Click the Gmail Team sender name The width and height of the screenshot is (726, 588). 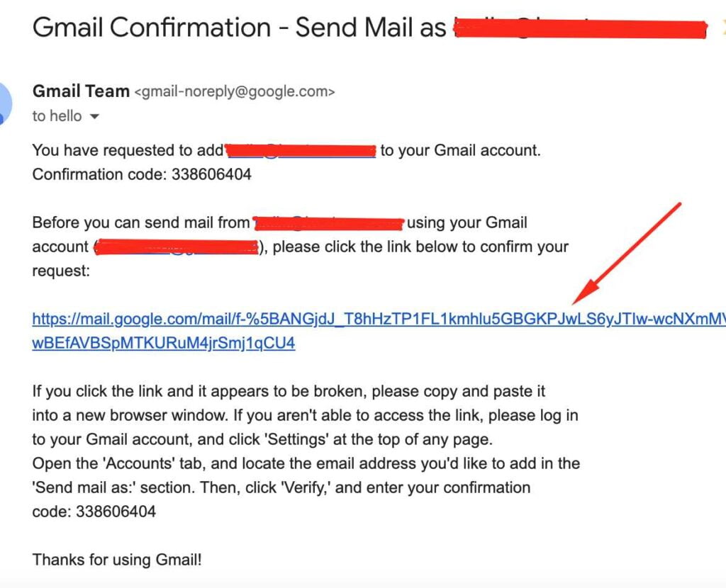point(81,91)
